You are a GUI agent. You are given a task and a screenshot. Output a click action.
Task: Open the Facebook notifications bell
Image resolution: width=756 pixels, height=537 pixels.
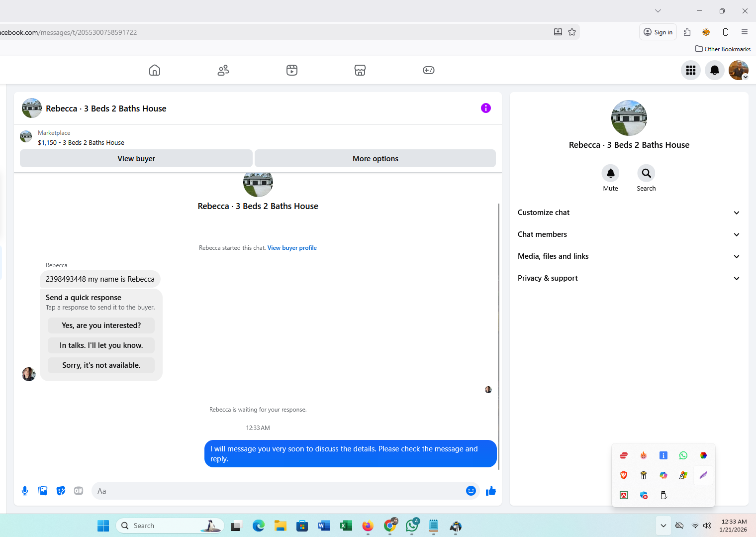[x=715, y=70]
